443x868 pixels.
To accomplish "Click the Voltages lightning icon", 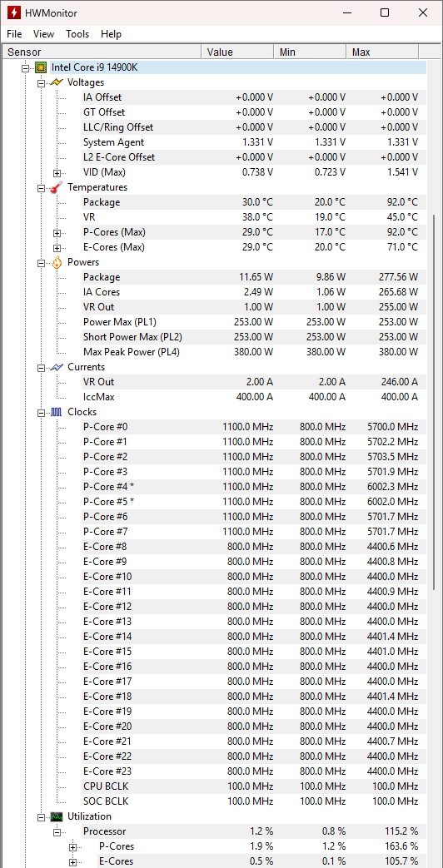I will [x=57, y=82].
